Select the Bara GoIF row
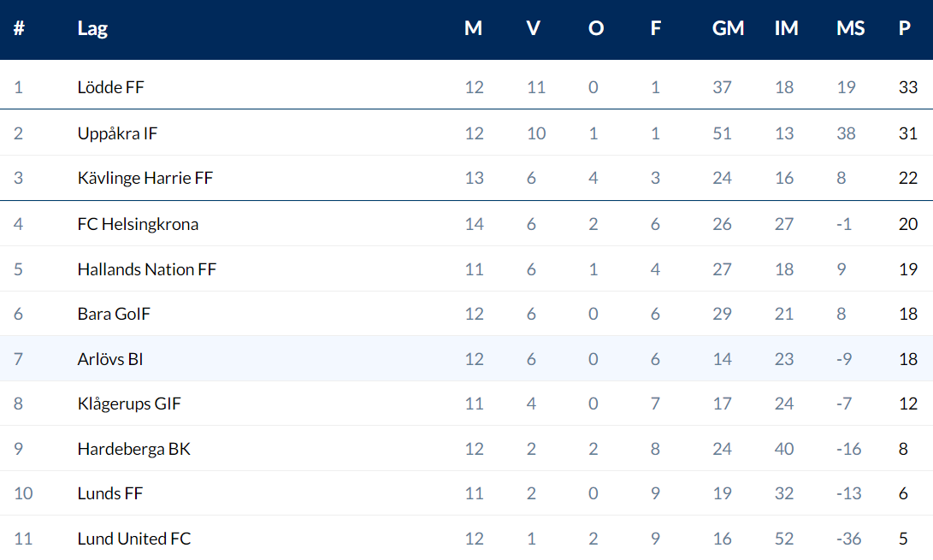The height and width of the screenshot is (560, 933). (114, 314)
